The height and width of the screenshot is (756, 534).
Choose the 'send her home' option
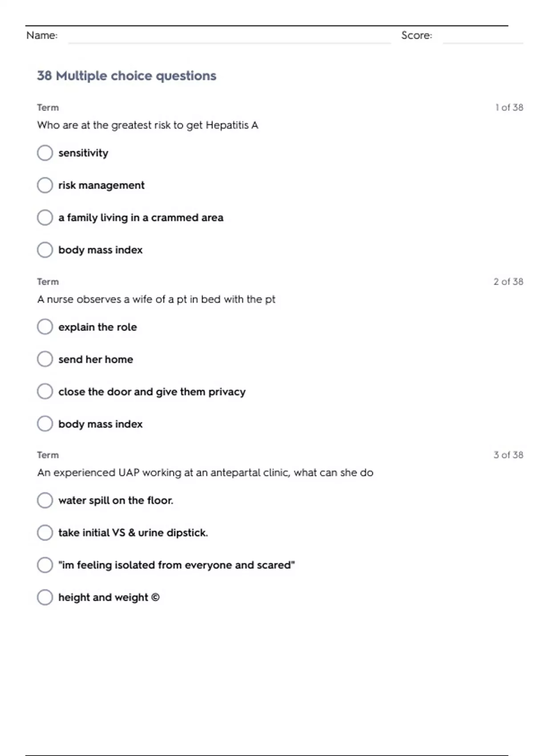[45, 359]
